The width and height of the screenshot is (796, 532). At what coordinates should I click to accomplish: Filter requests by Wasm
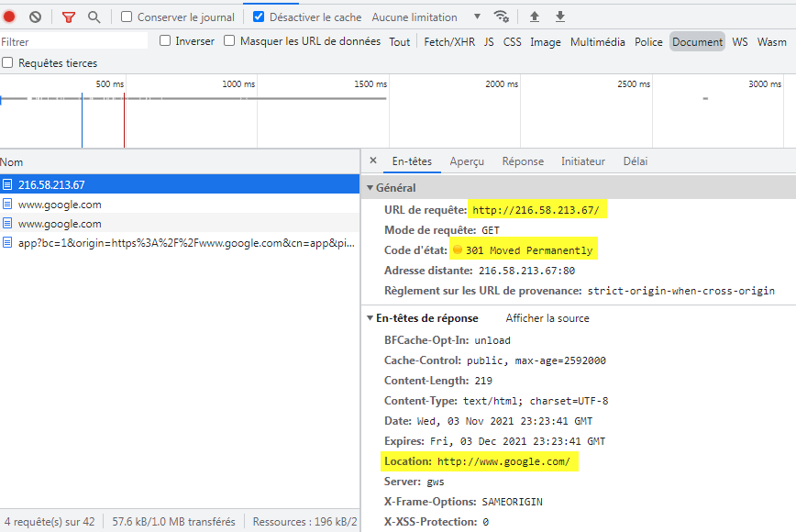(771, 42)
